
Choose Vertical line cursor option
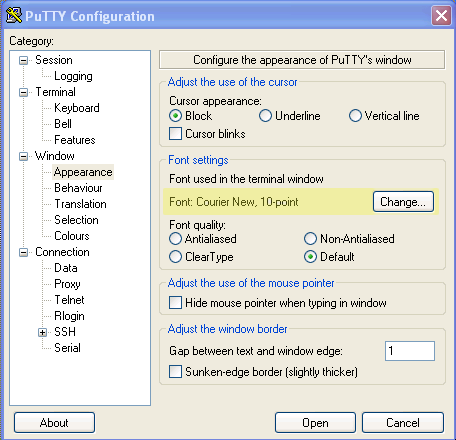pos(355,116)
